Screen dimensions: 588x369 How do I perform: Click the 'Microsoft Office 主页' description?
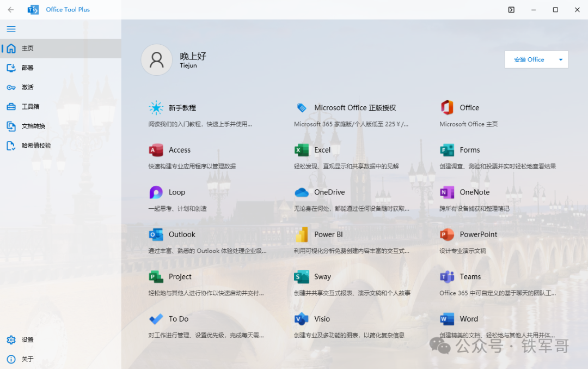tap(469, 124)
